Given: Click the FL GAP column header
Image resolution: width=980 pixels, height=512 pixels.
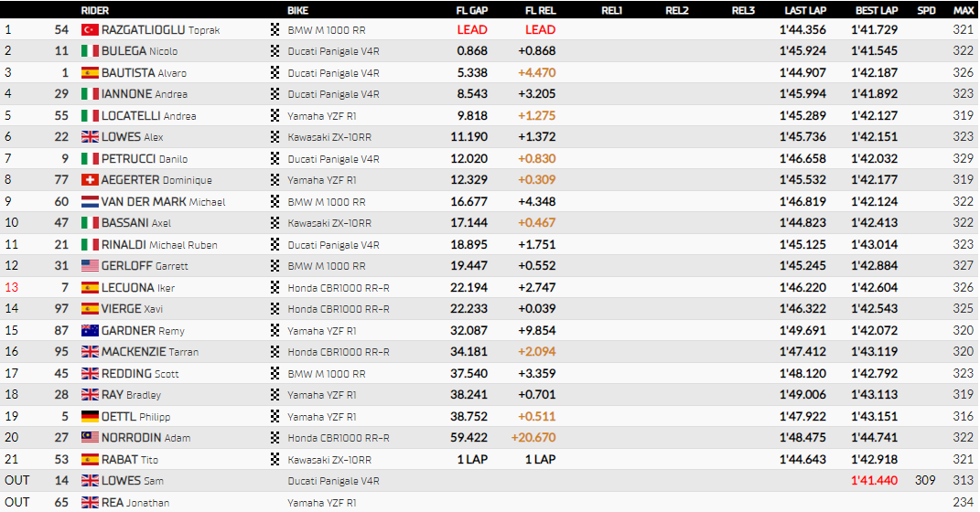Looking at the screenshot, I should point(472,10).
